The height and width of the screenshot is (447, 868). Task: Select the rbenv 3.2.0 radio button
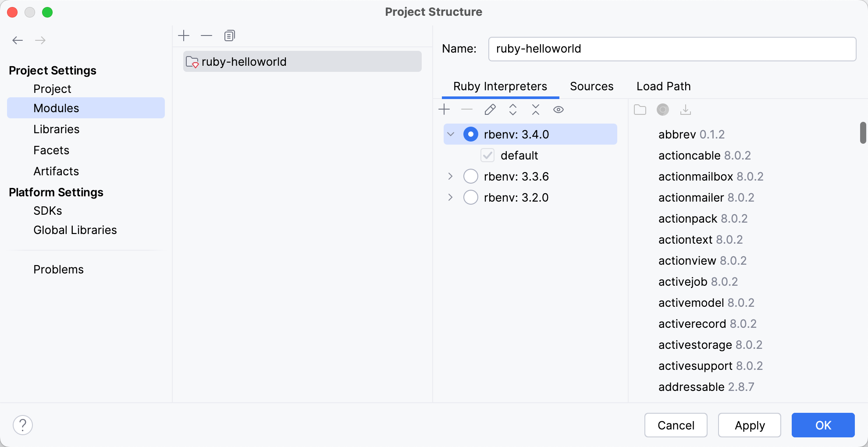[x=470, y=197]
